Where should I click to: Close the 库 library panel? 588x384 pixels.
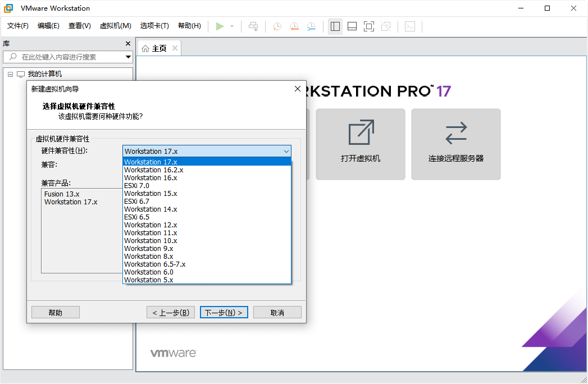(x=128, y=43)
